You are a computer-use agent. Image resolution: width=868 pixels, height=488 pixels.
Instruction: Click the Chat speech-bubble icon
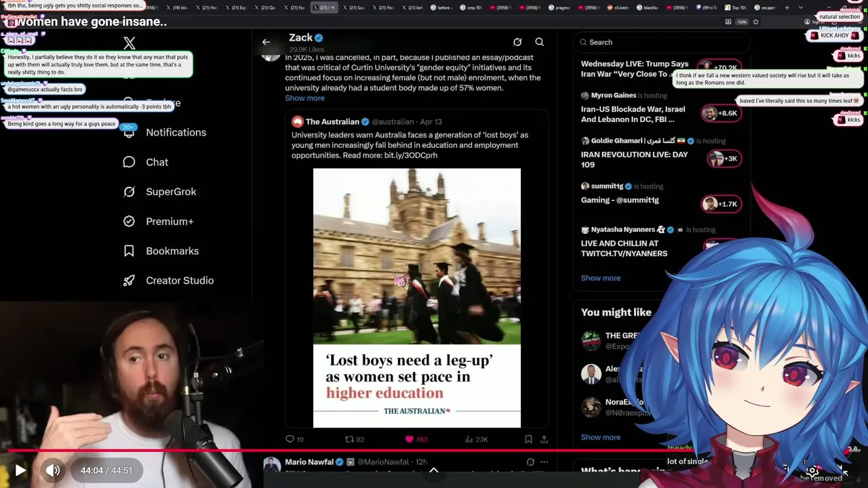click(129, 162)
